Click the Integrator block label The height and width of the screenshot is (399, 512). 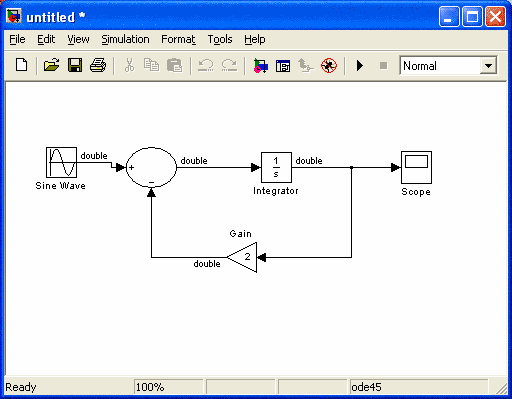(276, 191)
